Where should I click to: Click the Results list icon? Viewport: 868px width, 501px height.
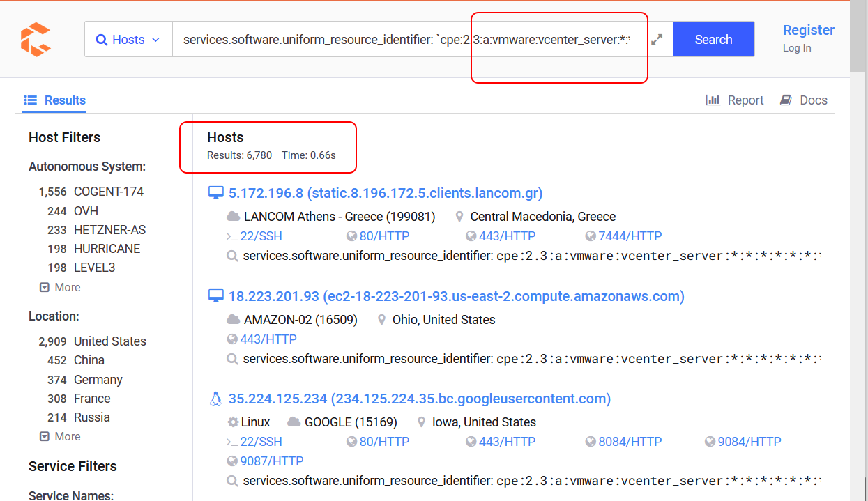[x=30, y=100]
